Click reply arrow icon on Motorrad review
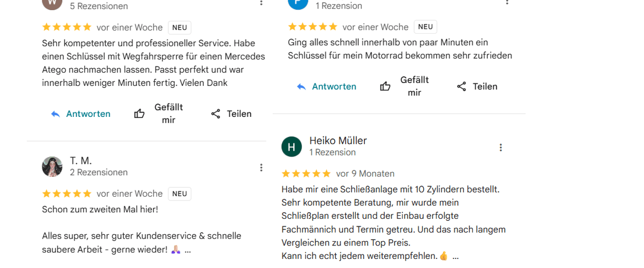 click(301, 86)
